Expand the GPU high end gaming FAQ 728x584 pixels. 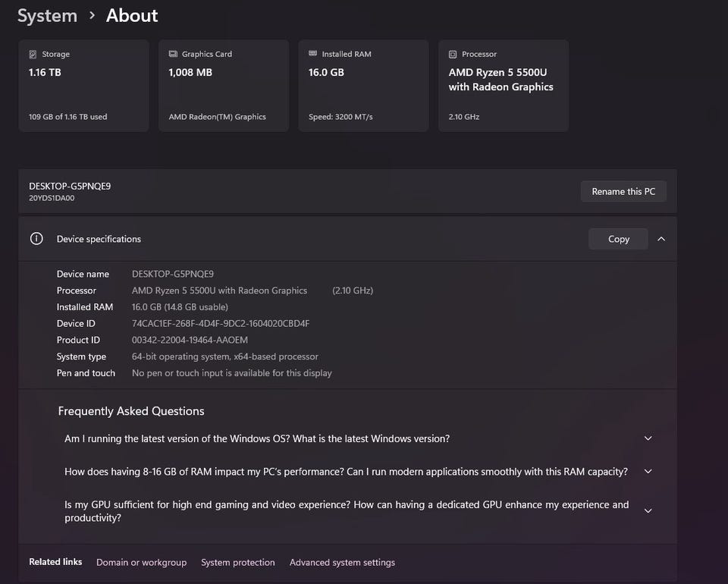tap(648, 511)
